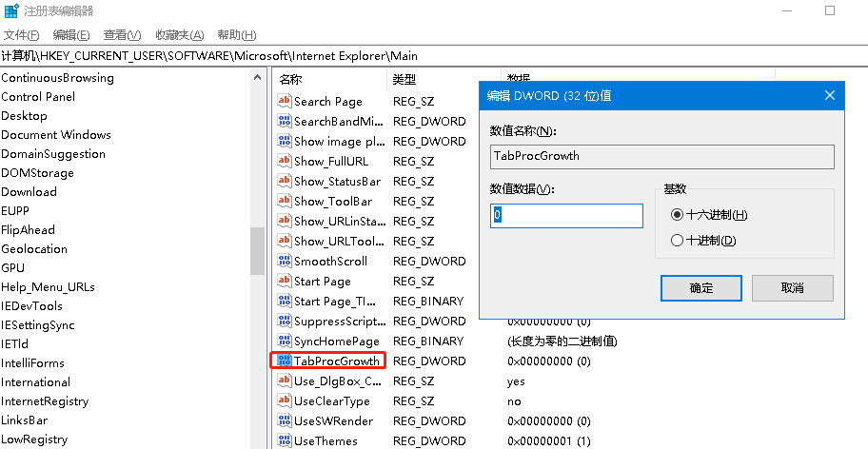Image resolution: width=868 pixels, height=449 pixels.
Task: Click the DWORD icon next to TabProcGrowth
Action: (284, 361)
